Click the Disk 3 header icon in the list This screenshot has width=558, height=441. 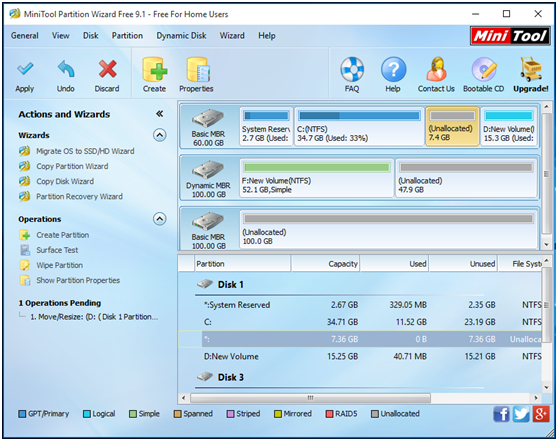[x=205, y=377]
